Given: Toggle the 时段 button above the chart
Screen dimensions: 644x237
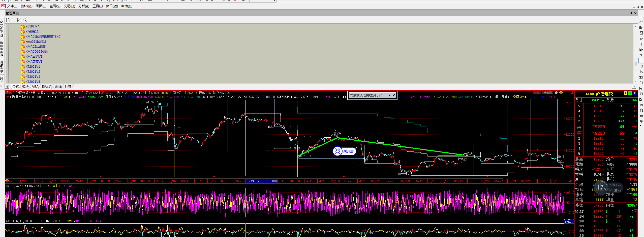Looking at the screenshot, I should click(537, 93).
